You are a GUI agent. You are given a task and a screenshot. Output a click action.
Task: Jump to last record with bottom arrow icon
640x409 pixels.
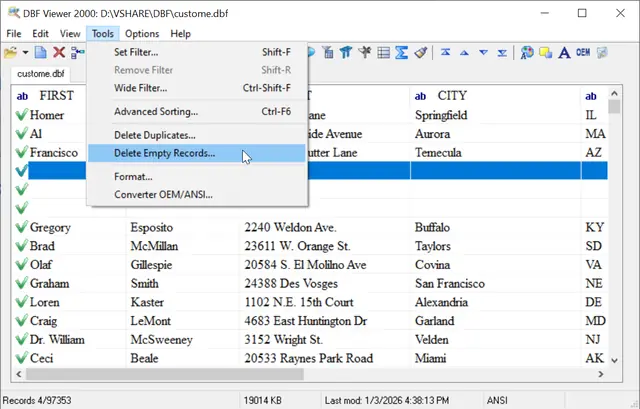click(x=502, y=53)
